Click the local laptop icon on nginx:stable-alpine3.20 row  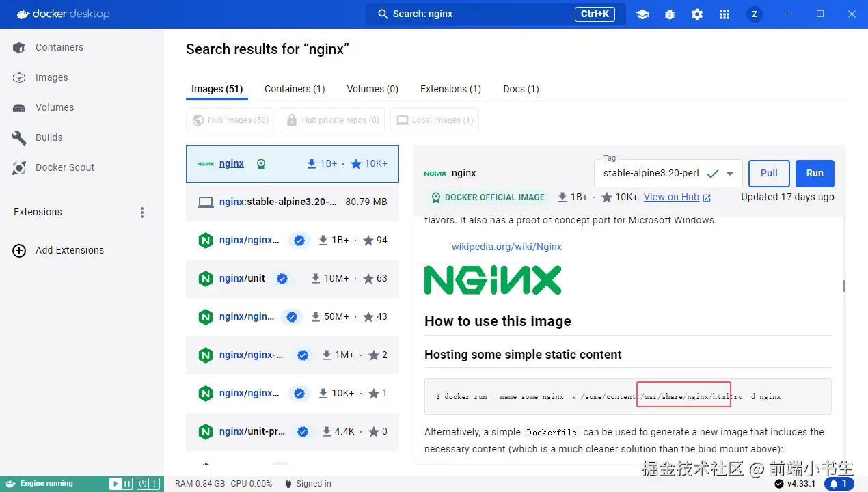click(206, 202)
